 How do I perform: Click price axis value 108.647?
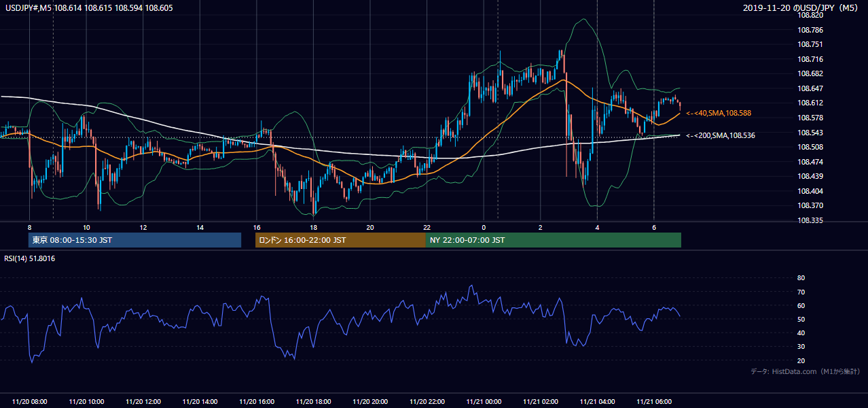pos(810,88)
